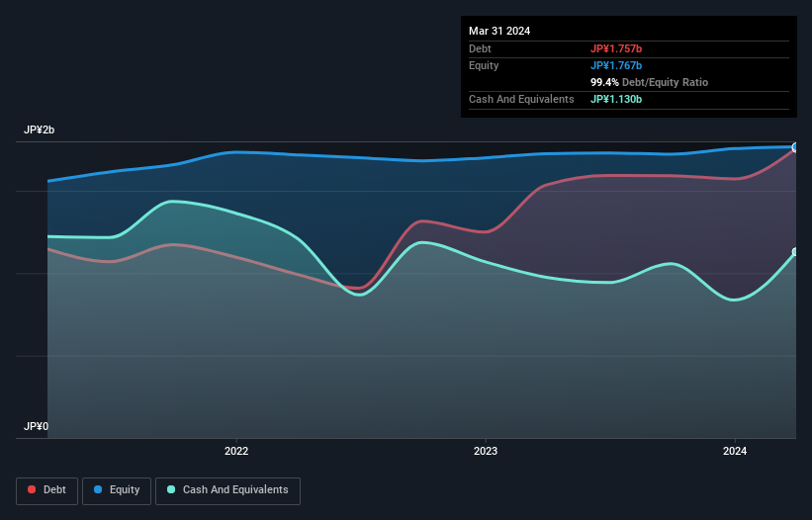Toggle the Debt legend button

tap(47, 490)
